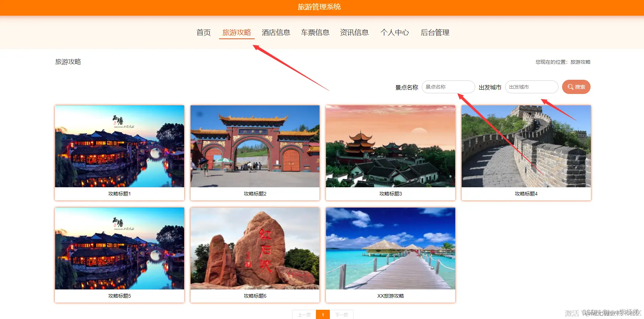
Task: Click the 攻略标题4 caption text
Action: coord(526,194)
